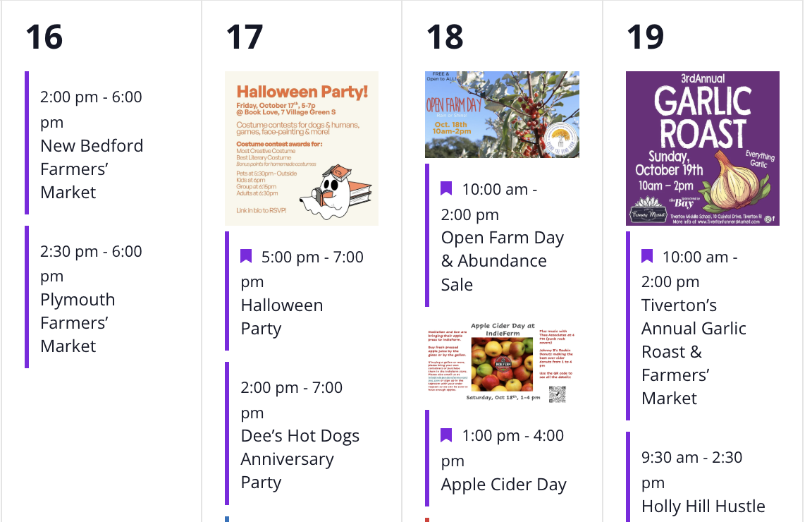Image resolution: width=812 pixels, height=522 pixels.
Task: Open the Garlic Roast poster image
Action: [703, 148]
